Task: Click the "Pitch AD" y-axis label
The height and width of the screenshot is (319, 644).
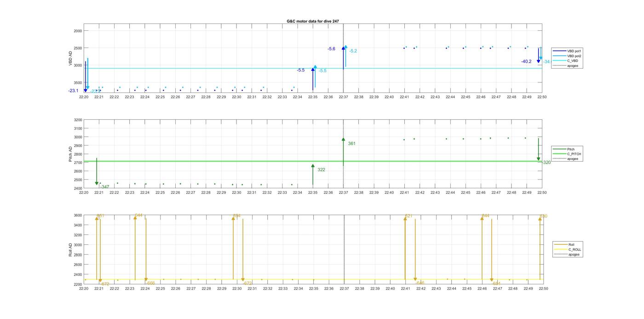Action: click(x=71, y=154)
